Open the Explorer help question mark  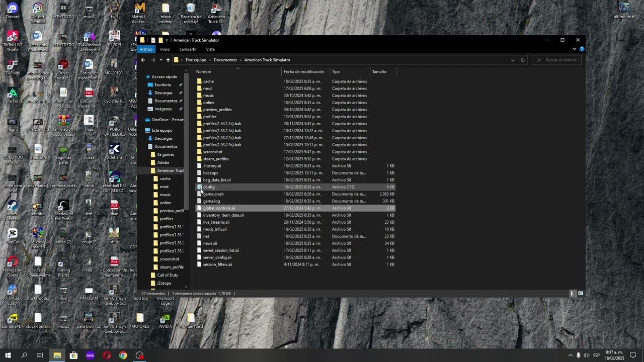tap(582, 49)
